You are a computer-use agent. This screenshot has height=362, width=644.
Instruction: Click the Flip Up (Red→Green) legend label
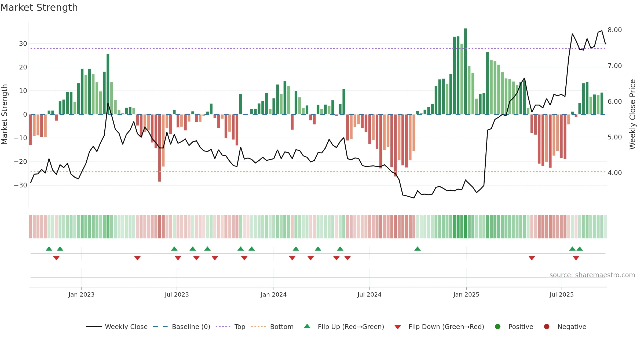point(351,327)
